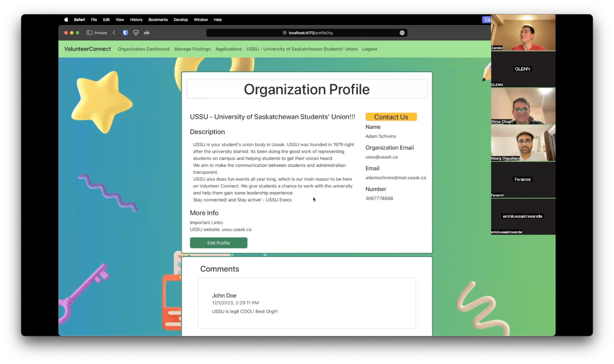Open the Bookmarks menu
The height and width of the screenshot is (364, 614).
pos(158,20)
